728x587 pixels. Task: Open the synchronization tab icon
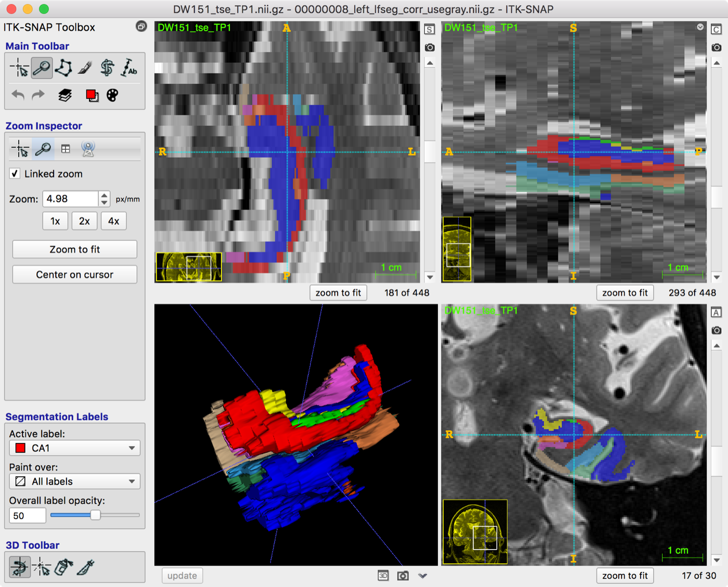(x=88, y=149)
